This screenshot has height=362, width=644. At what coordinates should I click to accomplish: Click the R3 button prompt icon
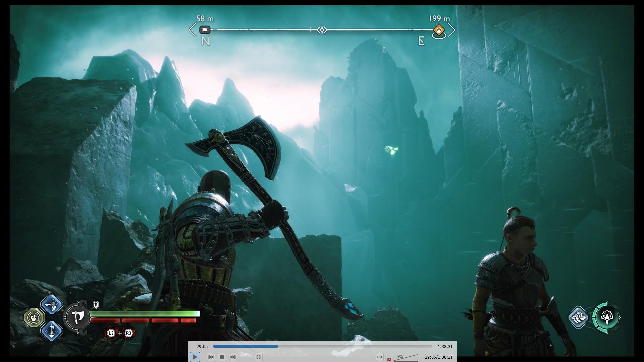pyautogui.click(x=129, y=333)
